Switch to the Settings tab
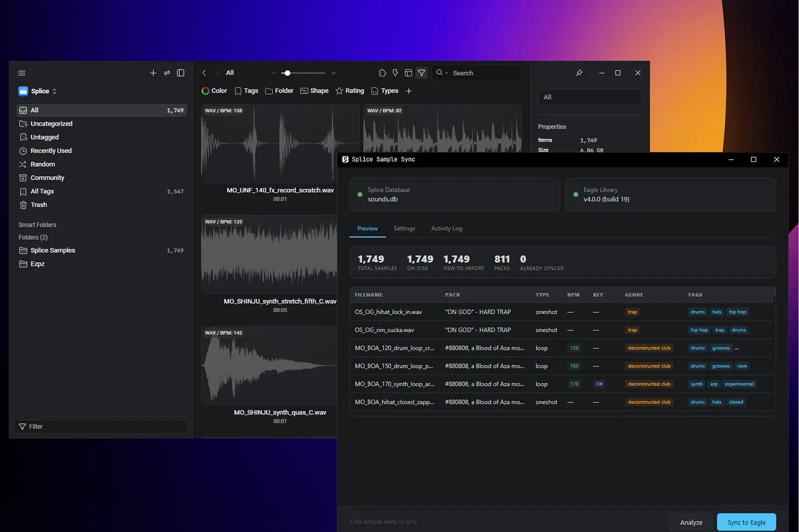 pos(404,228)
